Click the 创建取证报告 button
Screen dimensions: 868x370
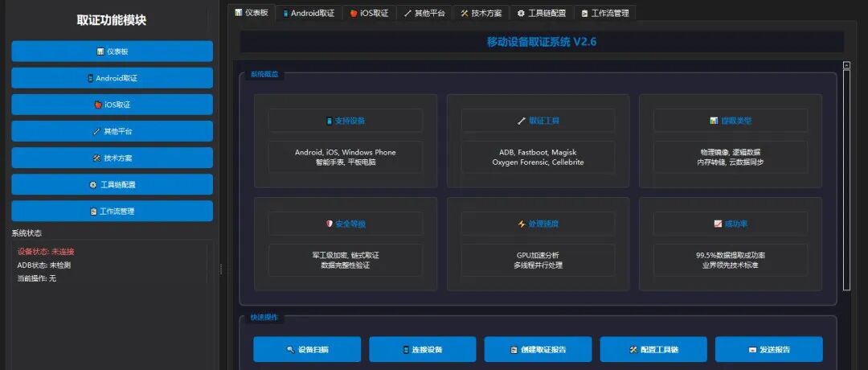pos(538,350)
